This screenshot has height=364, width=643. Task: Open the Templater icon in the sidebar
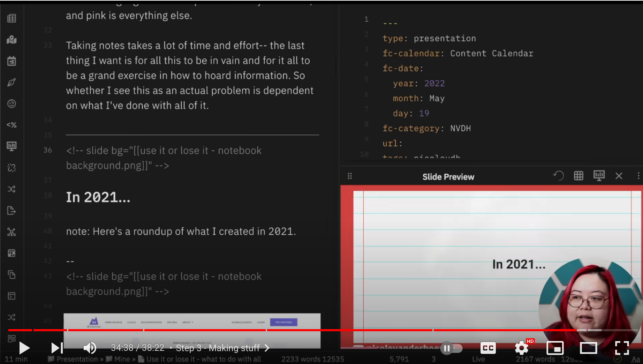12,125
